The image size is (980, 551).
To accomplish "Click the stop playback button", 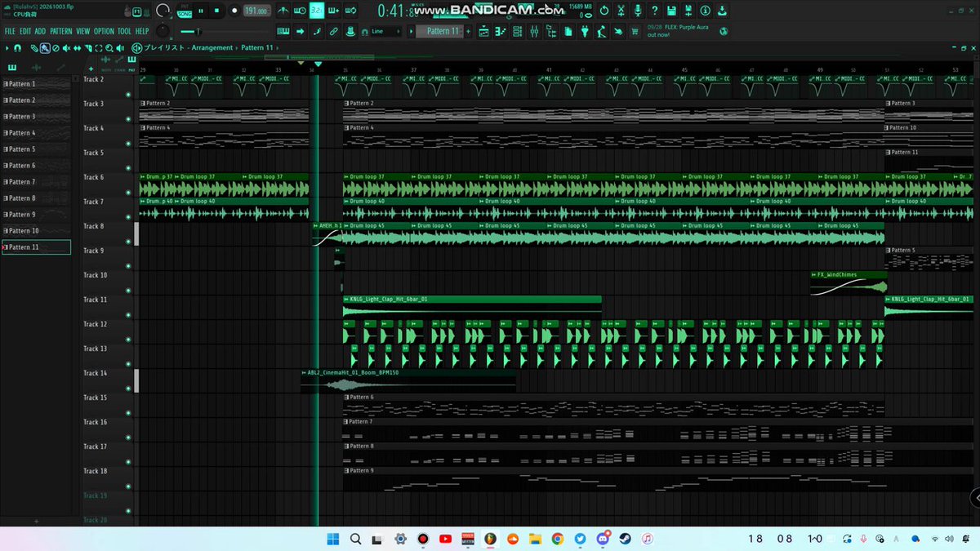I will click(217, 11).
